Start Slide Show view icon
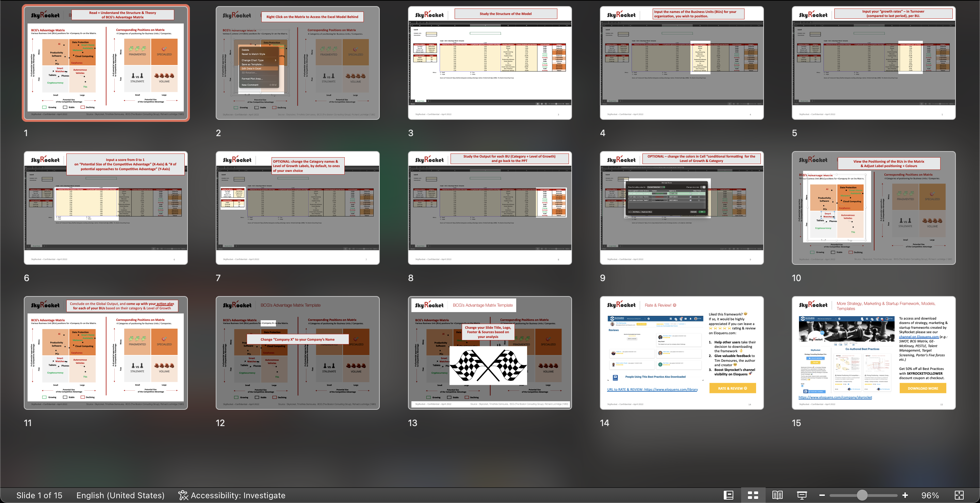Image resolution: width=980 pixels, height=503 pixels. 802,495
